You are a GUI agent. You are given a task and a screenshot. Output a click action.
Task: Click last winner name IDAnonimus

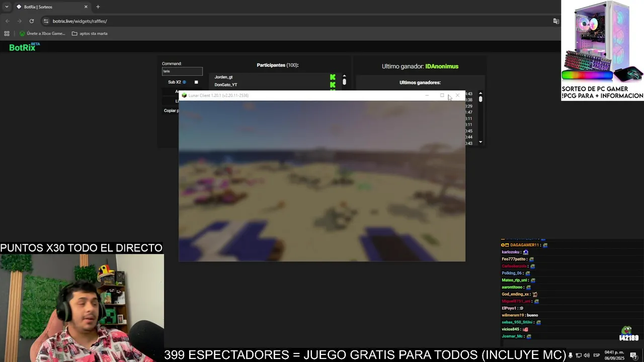pyautogui.click(x=442, y=66)
